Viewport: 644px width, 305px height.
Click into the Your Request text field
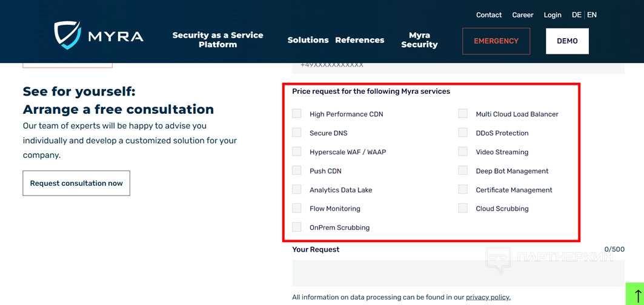pyautogui.click(x=458, y=273)
